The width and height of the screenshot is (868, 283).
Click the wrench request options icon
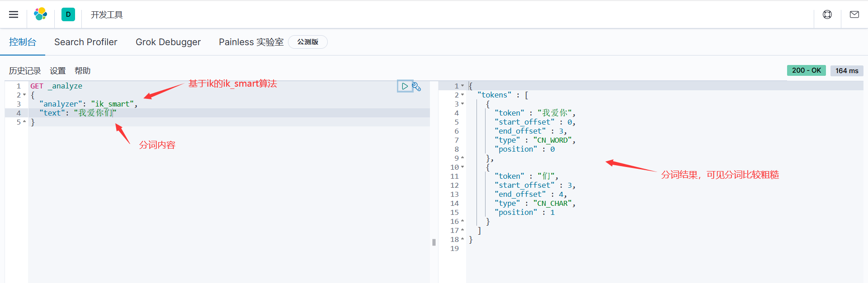(417, 86)
